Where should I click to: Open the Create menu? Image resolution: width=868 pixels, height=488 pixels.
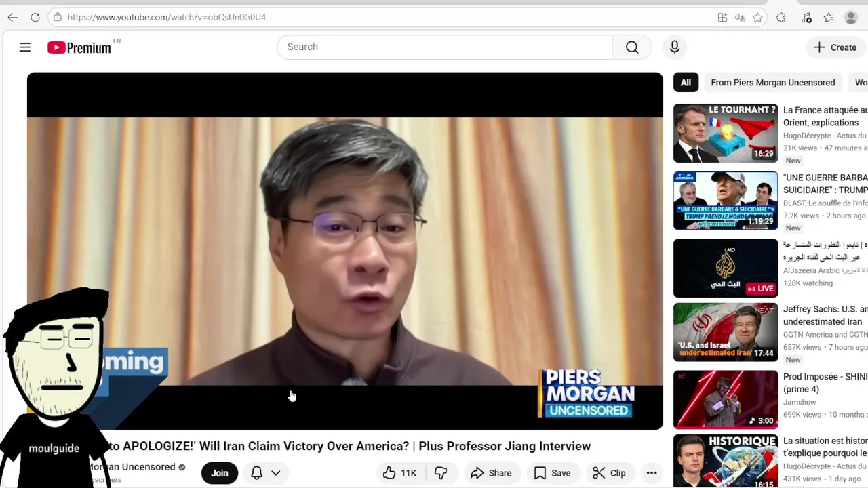[835, 47]
